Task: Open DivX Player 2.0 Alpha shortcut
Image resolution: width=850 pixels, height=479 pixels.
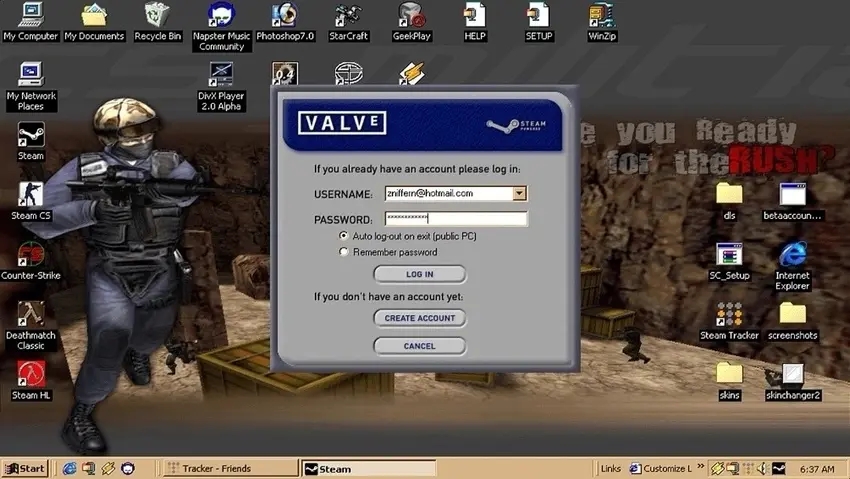Action: click(x=221, y=86)
